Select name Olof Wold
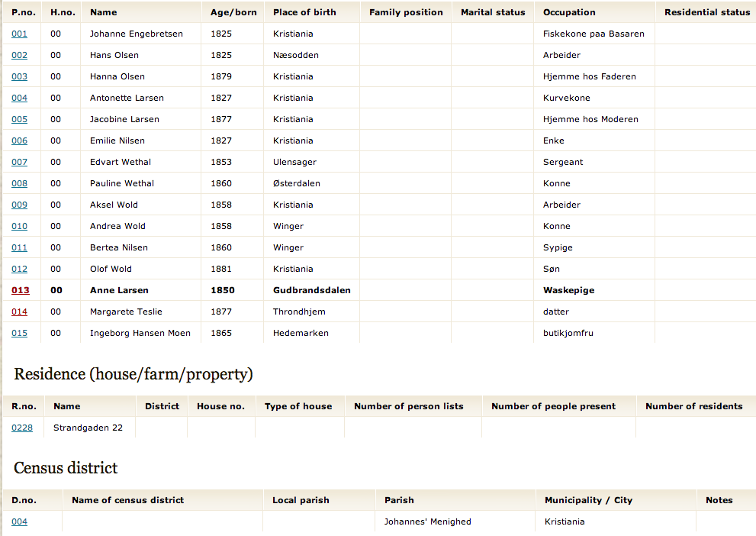The width and height of the screenshot is (756, 536). 111,269
